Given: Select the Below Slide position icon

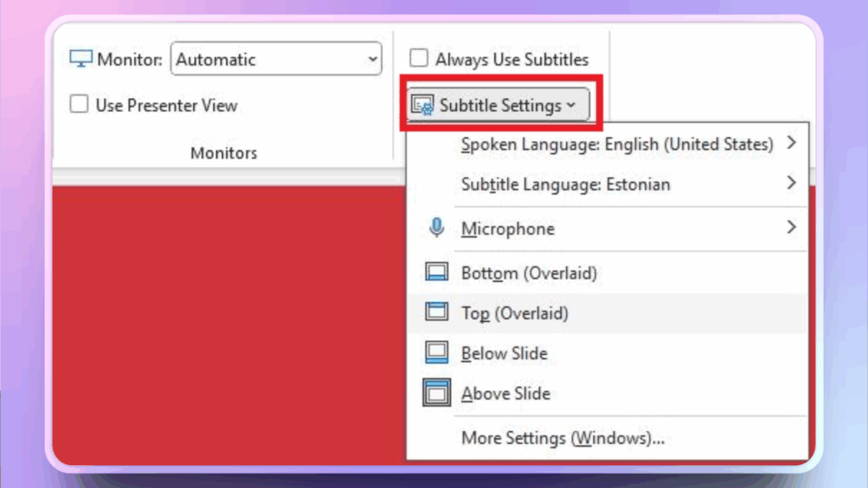Looking at the screenshot, I should click(x=437, y=352).
